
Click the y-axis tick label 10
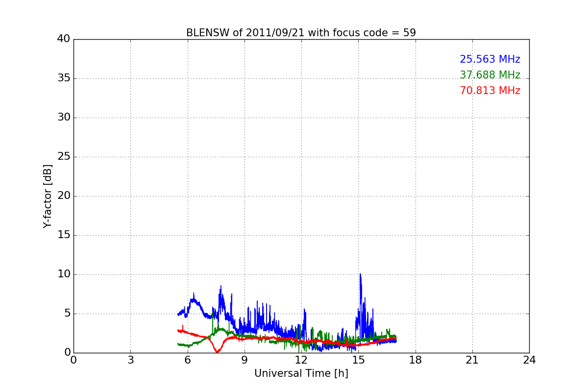tap(64, 274)
